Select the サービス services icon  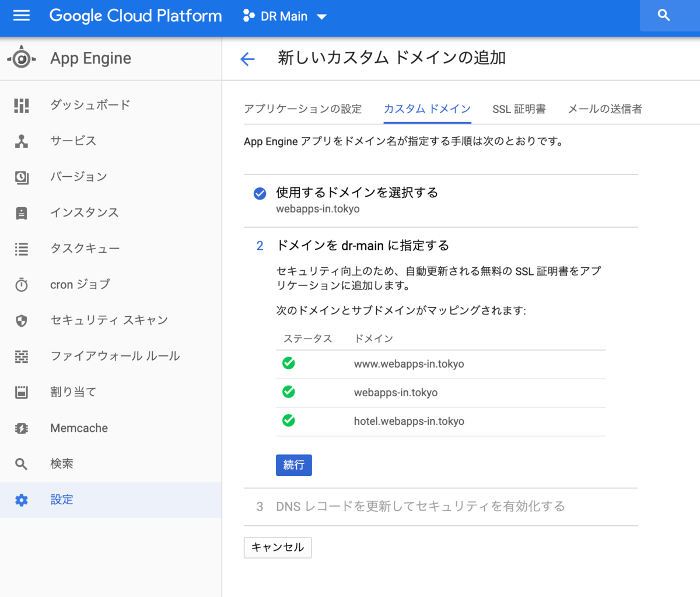point(22,141)
